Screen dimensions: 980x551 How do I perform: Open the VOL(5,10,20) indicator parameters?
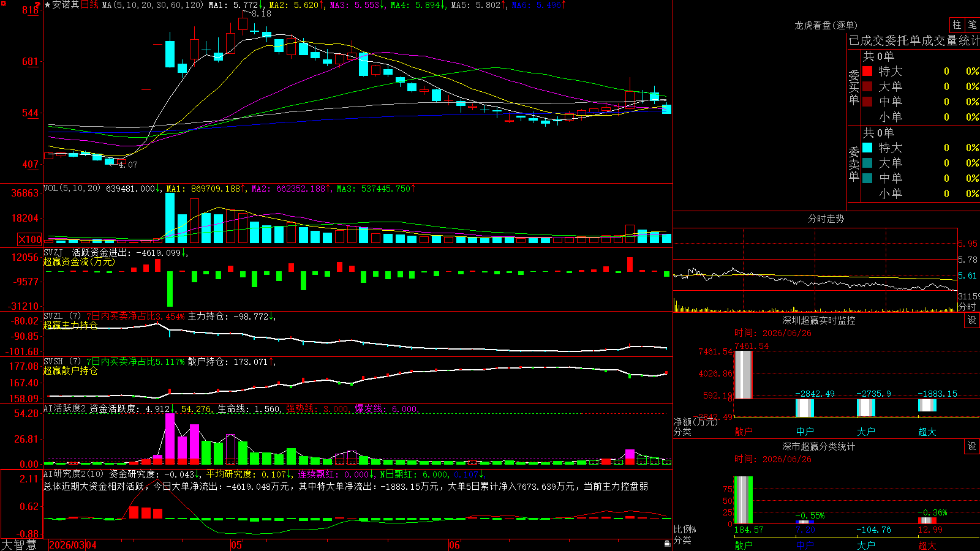pyautogui.click(x=72, y=188)
